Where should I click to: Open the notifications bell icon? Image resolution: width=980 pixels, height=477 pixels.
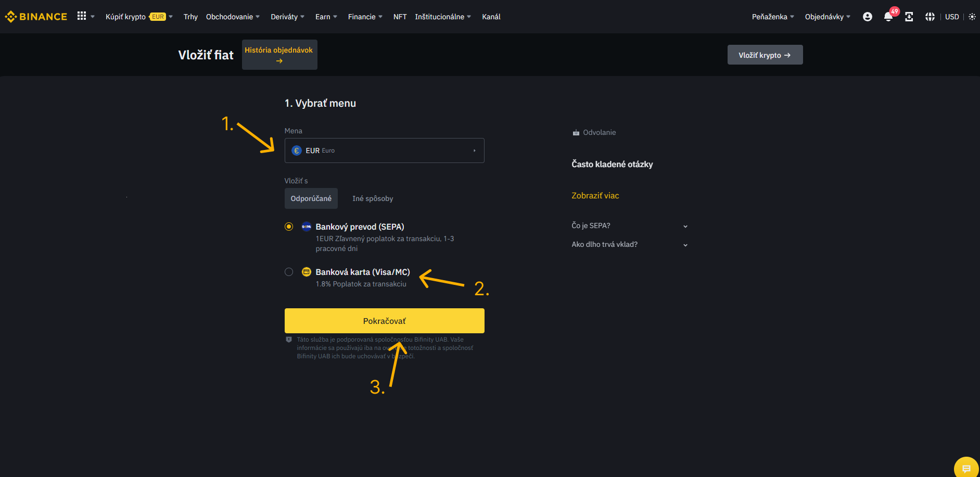(888, 17)
